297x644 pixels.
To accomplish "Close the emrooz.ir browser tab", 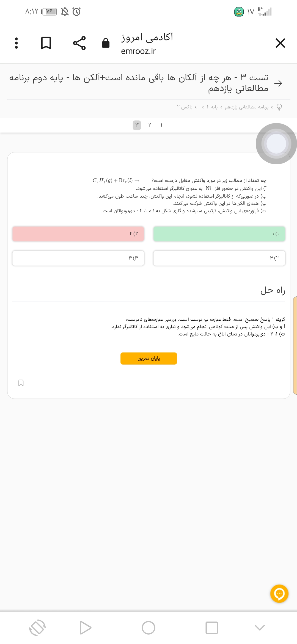I will click(280, 43).
